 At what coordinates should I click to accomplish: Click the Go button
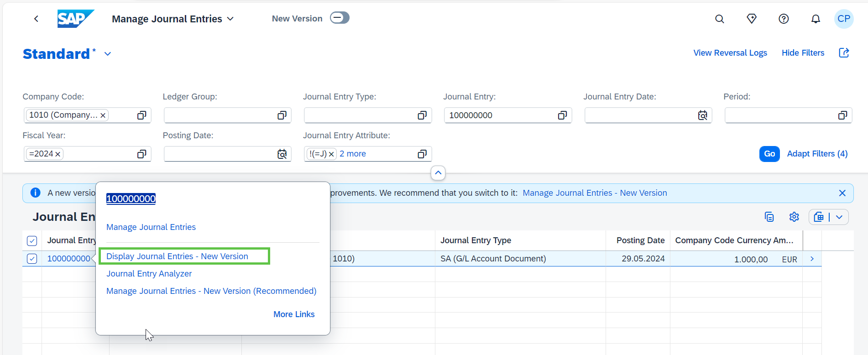click(x=769, y=154)
